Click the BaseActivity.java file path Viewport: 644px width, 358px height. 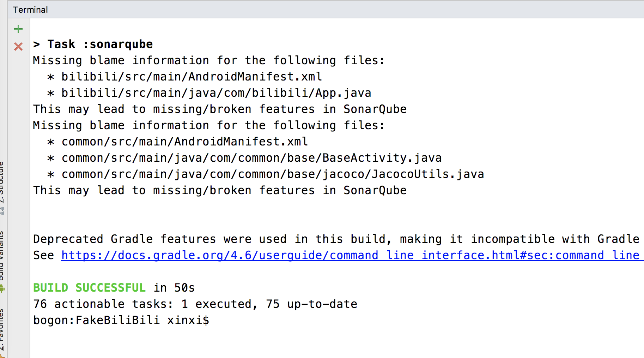coord(251,158)
